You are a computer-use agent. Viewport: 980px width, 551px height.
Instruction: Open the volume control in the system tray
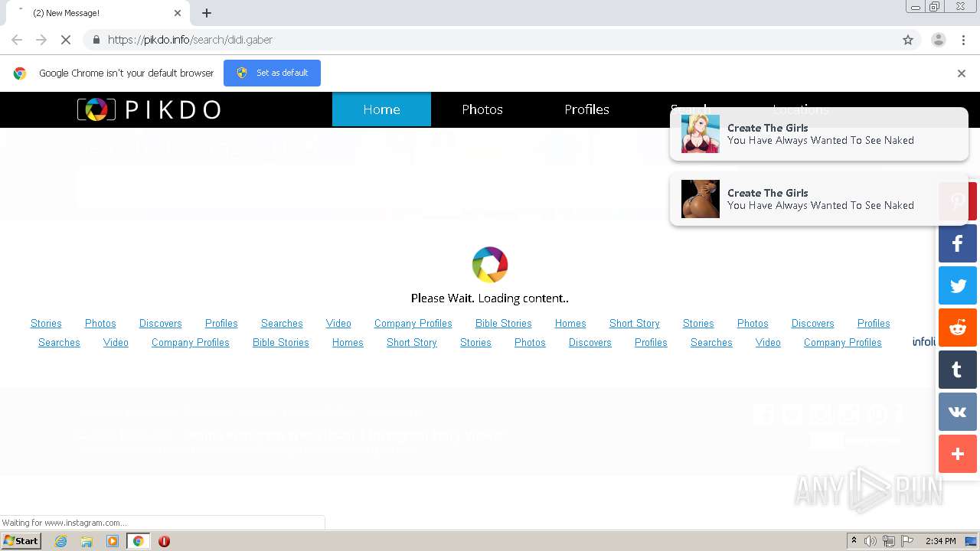tap(871, 541)
